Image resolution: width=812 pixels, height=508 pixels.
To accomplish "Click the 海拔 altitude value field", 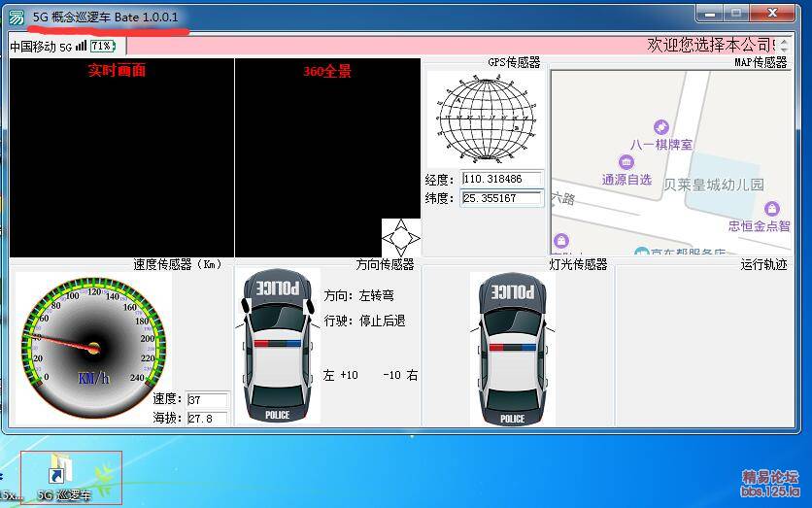I will (207, 419).
